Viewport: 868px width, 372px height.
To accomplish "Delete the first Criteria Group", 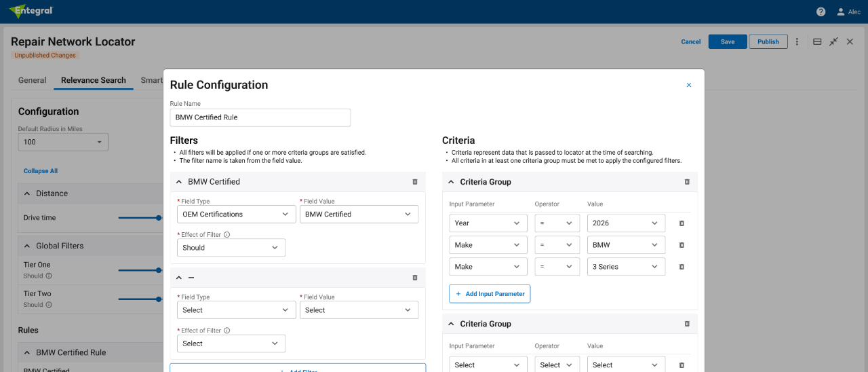I will pyautogui.click(x=687, y=182).
